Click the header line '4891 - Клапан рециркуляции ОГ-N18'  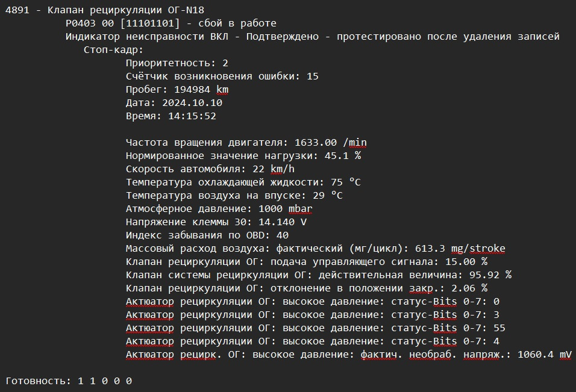coord(105,10)
